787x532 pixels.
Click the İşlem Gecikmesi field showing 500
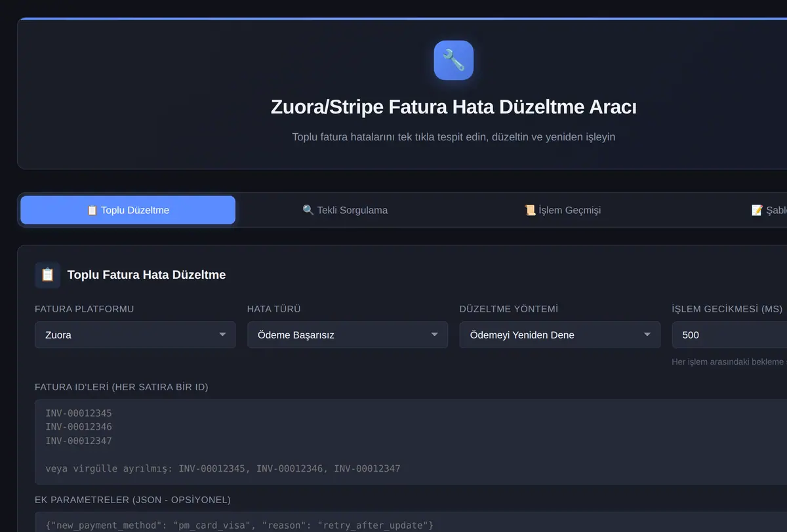pyautogui.click(x=729, y=335)
